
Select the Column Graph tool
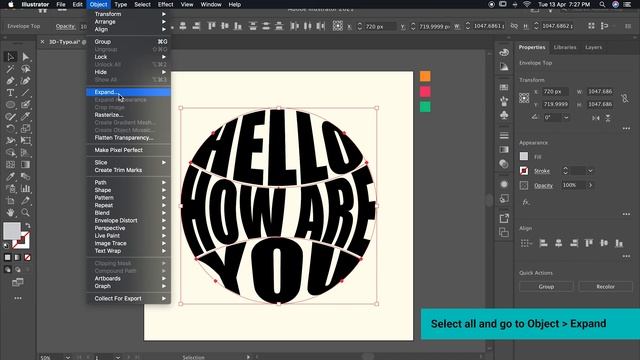point(25,189)
